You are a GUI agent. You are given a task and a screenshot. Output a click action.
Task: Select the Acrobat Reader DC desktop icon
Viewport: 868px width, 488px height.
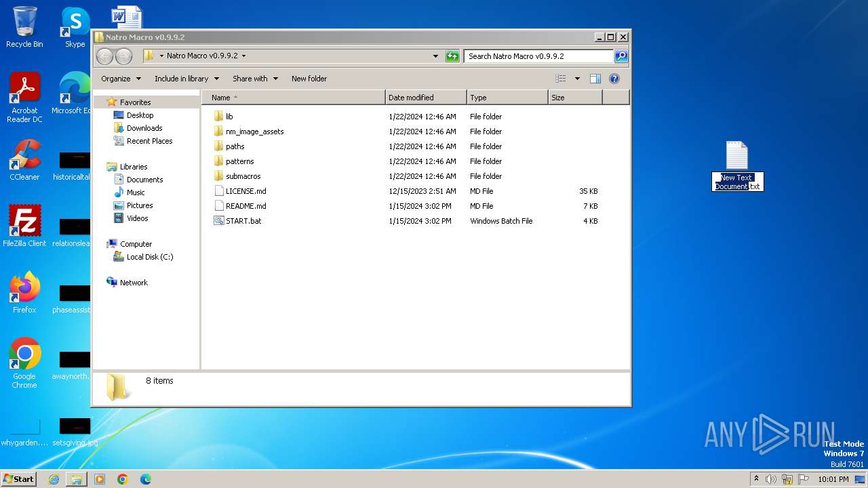click(24, 98)
